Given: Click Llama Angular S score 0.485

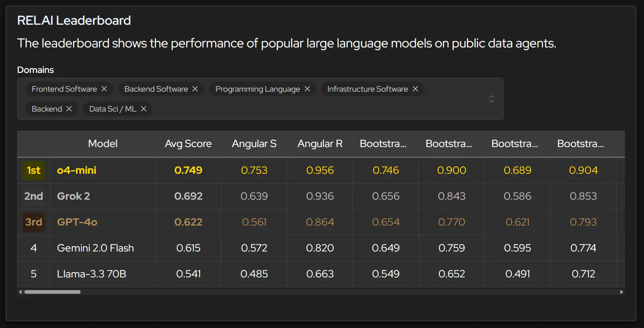Looking at the screenshot, I should [x=254, y=274].
